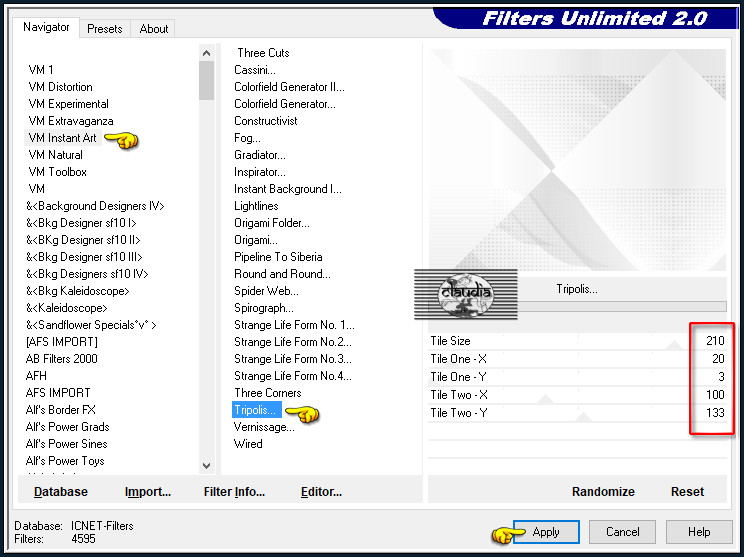Image resolution: width=744 pixels, height=557 pixels.
Task: Click the category list scrollbar thumb
Action: [206, 81]
